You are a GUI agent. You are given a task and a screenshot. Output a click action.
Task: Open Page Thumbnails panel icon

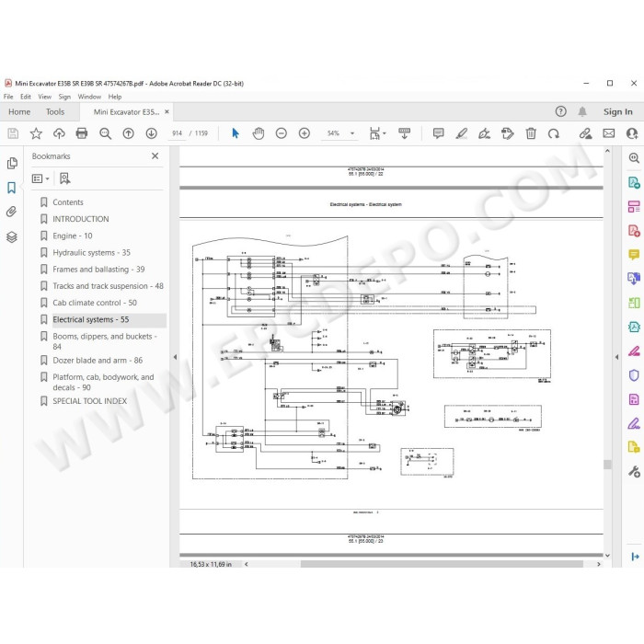tap(12, 163)
